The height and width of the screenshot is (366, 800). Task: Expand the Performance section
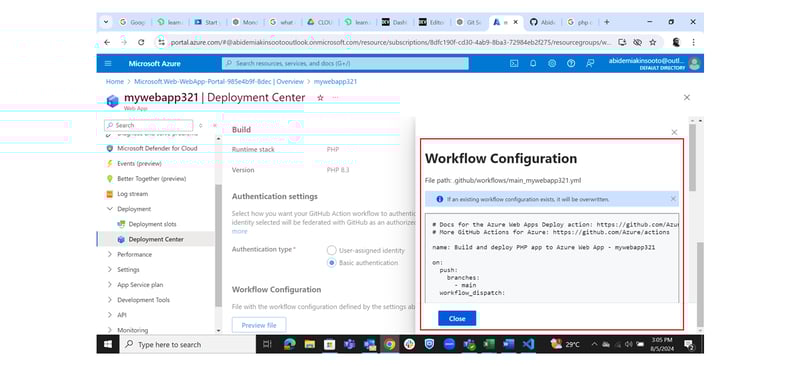[110, 254]
